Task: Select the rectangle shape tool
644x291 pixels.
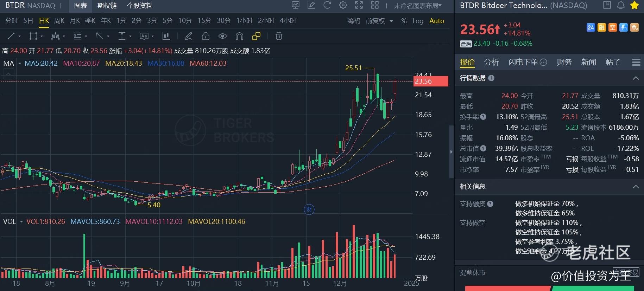Action: [33, 36]
